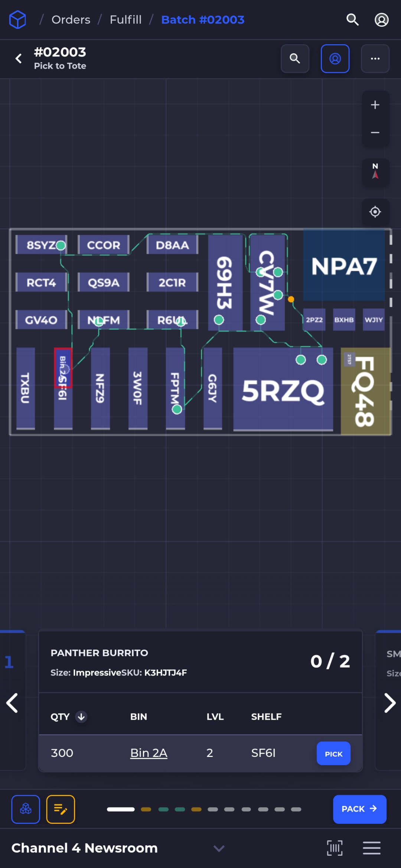
Task: Recenter map on current location
Action: tap(375, 212)
